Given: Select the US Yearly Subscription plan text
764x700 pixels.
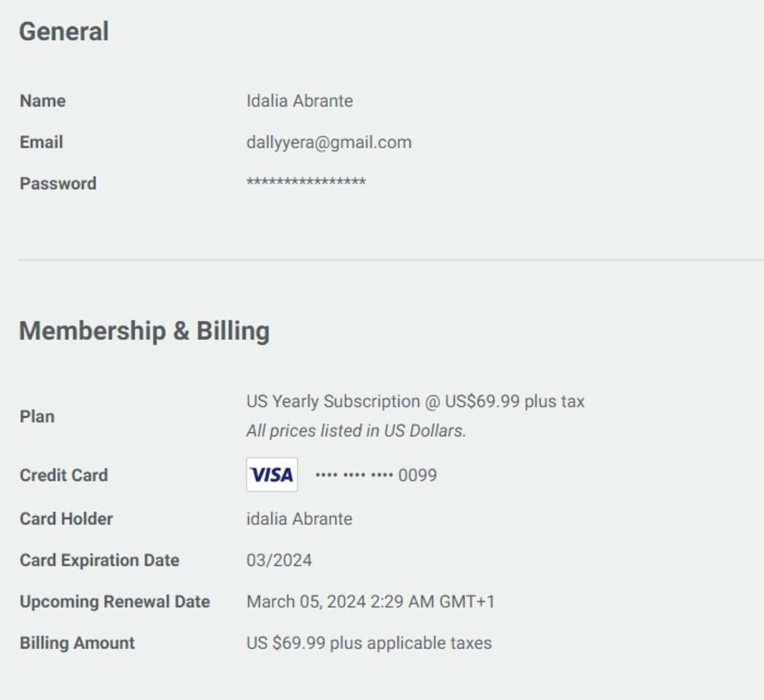Looking at the screenshot, I should (x=415, y=401).
